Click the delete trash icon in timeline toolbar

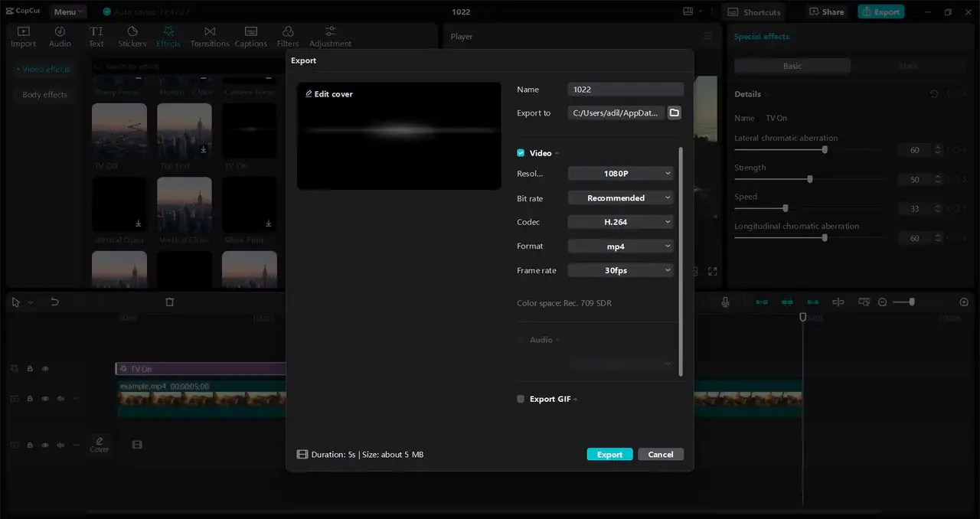coord(170,302)
